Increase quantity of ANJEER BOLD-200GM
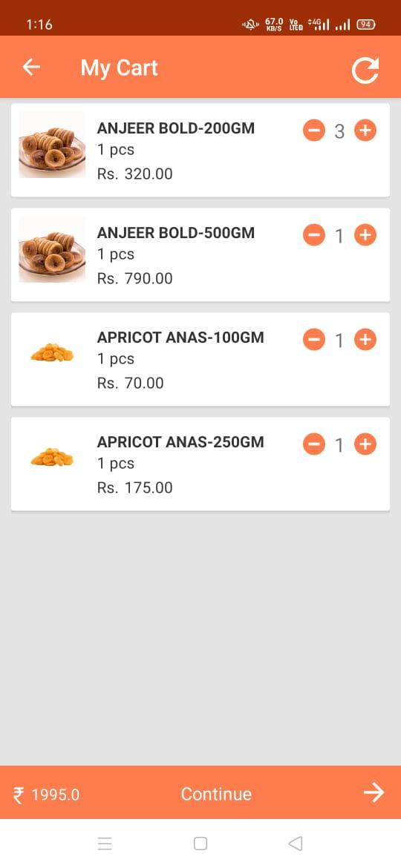Viewport: 401px width, 868px height. [x=365, y=131]
